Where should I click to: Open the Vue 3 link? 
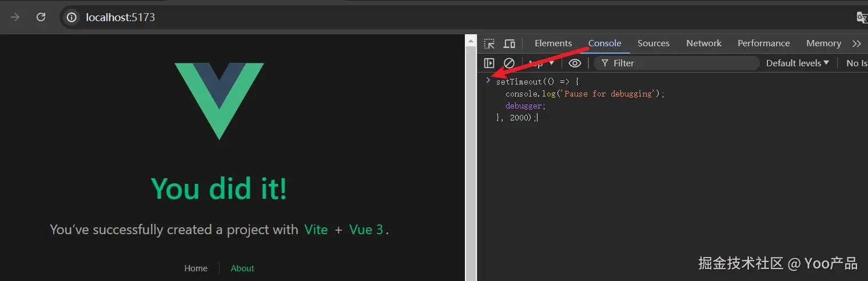366,230
